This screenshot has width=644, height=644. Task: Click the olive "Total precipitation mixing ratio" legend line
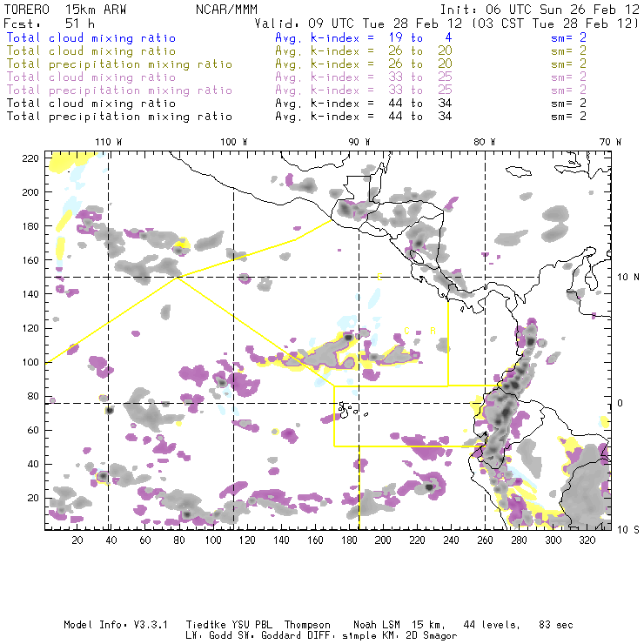click(x=119, y=64)
